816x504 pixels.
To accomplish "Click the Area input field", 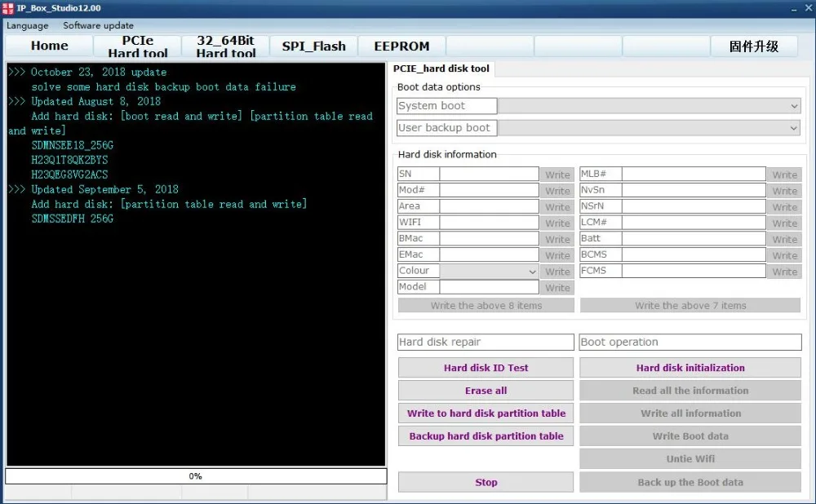I will 489,206.
